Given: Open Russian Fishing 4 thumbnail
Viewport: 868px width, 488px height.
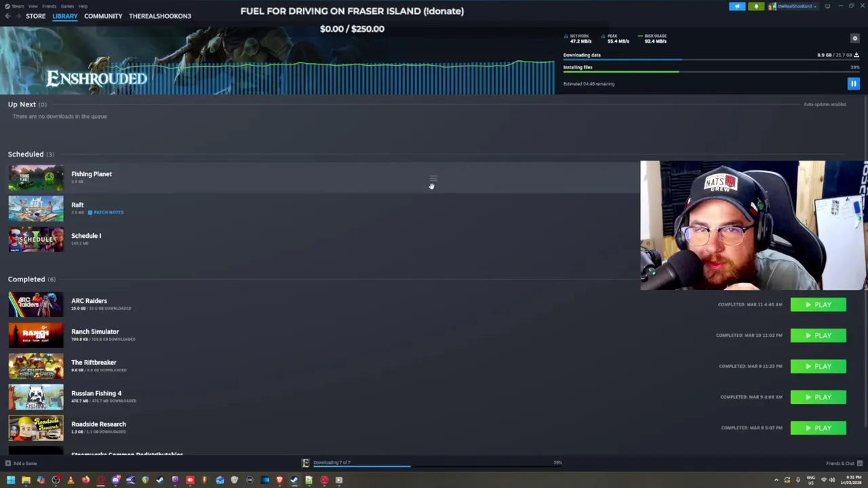Looking at the screenshot, I should click(35, 397).
